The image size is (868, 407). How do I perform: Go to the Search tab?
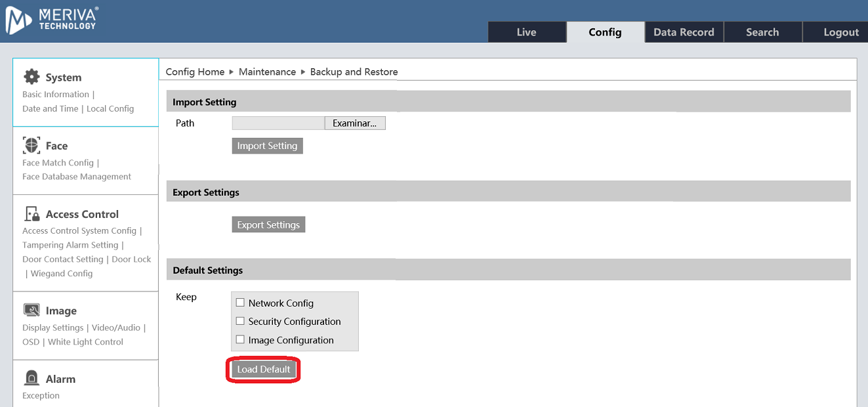click(762, 32)
